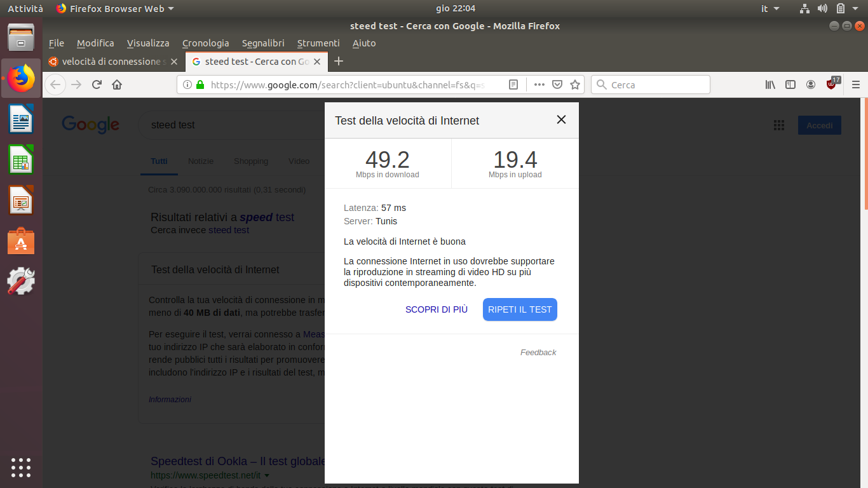Select the Shopping search tab

pos(251,161)
